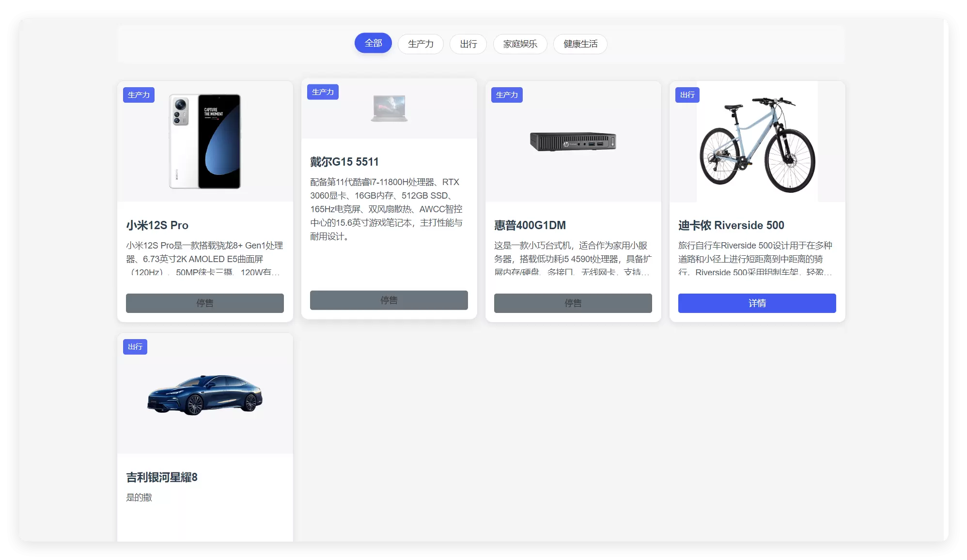967x560 pixels.
Task: Click the 生产力 badge on 惠普400G1DM card
Action: pyautogui.click(x=507, y=95)
